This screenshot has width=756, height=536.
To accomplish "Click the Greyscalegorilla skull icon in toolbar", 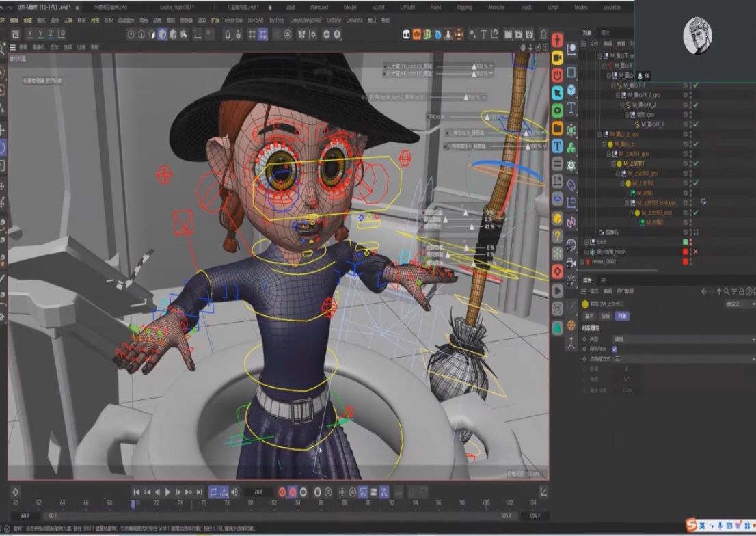I will (407, 34).
